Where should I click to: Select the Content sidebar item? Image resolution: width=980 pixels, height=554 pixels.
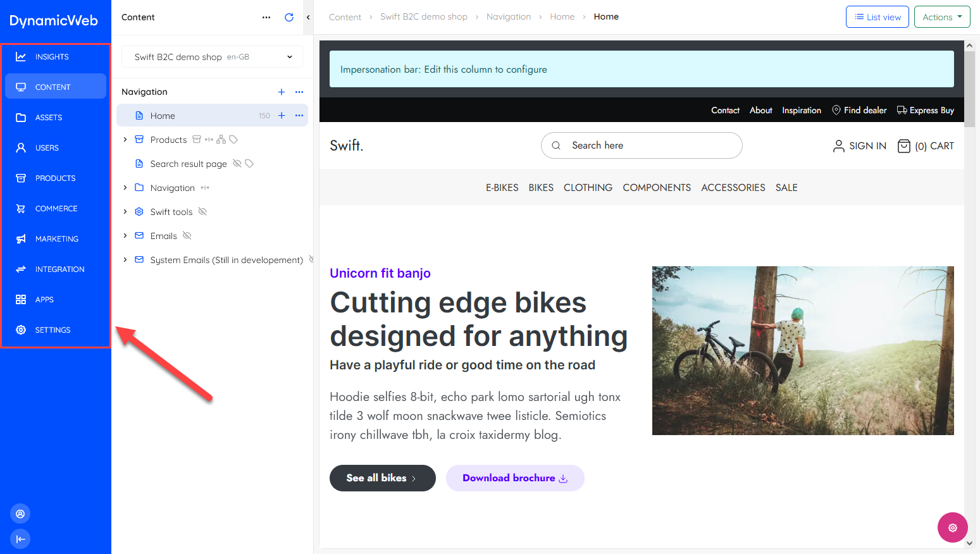pyautogui.click(x=56, y=87)
